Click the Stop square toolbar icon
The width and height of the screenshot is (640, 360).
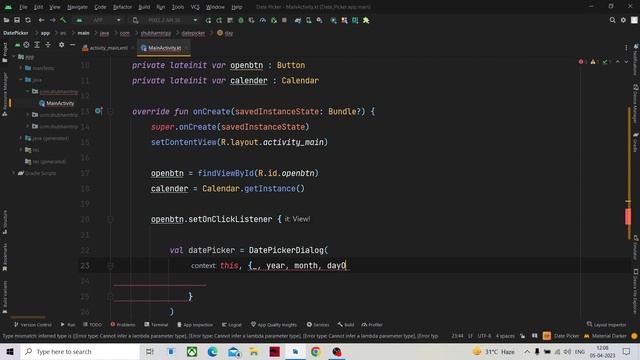[284, 20]
